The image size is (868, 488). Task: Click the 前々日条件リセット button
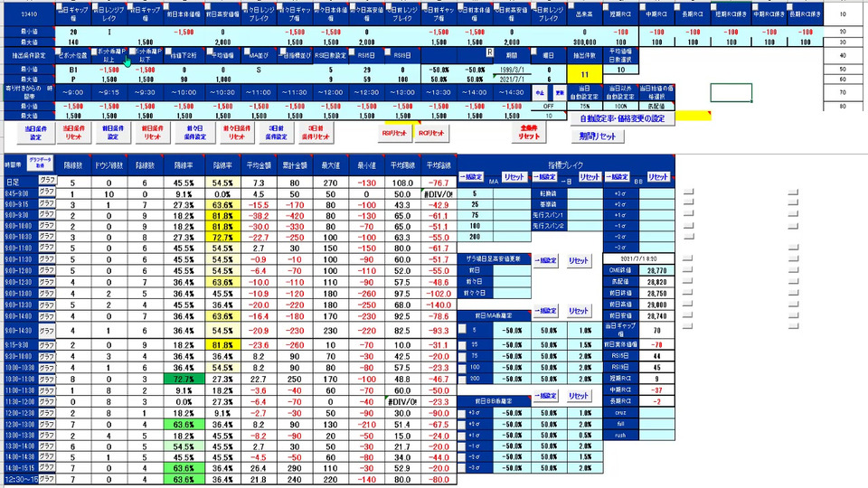click(237, 133)
